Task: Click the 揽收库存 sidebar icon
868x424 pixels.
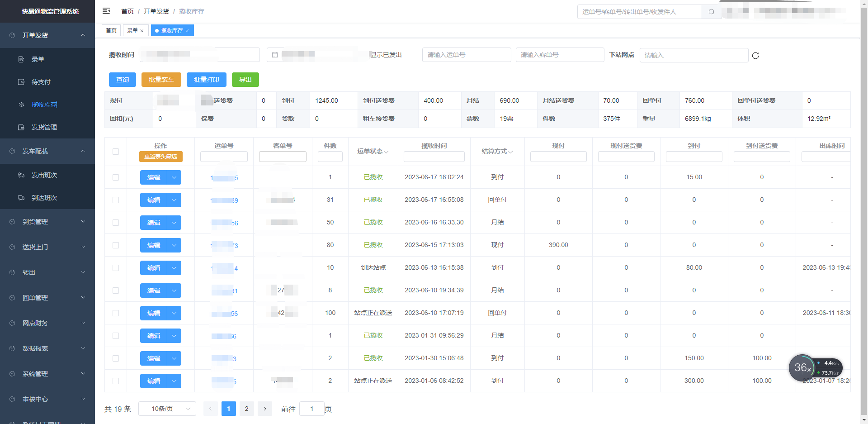Action: point(21,105)
